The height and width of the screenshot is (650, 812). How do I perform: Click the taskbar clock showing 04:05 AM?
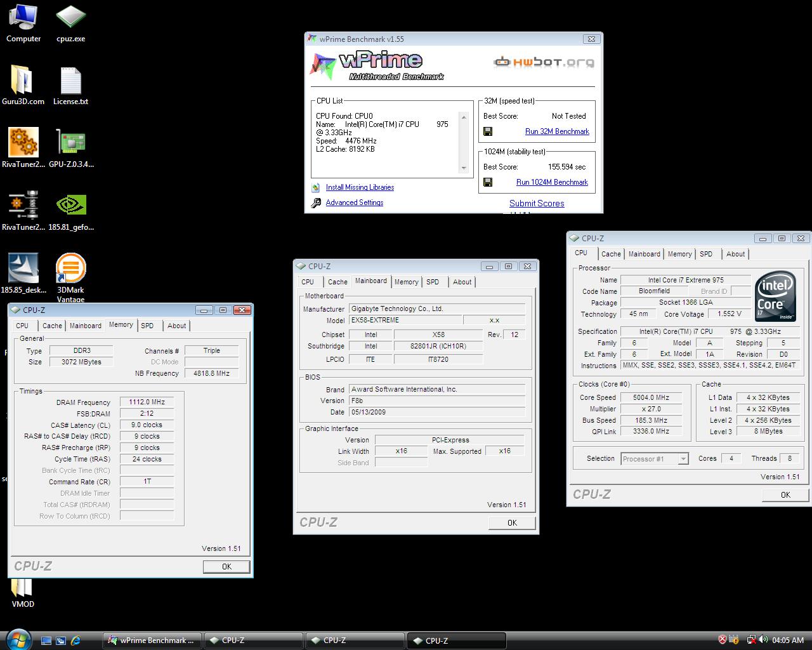point(788,640)
